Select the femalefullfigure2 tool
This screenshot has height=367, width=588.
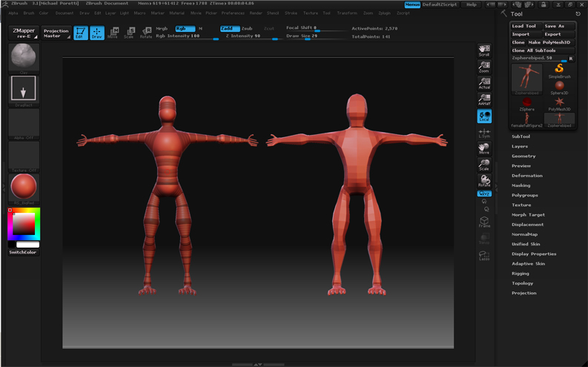[x=526, y=120]
